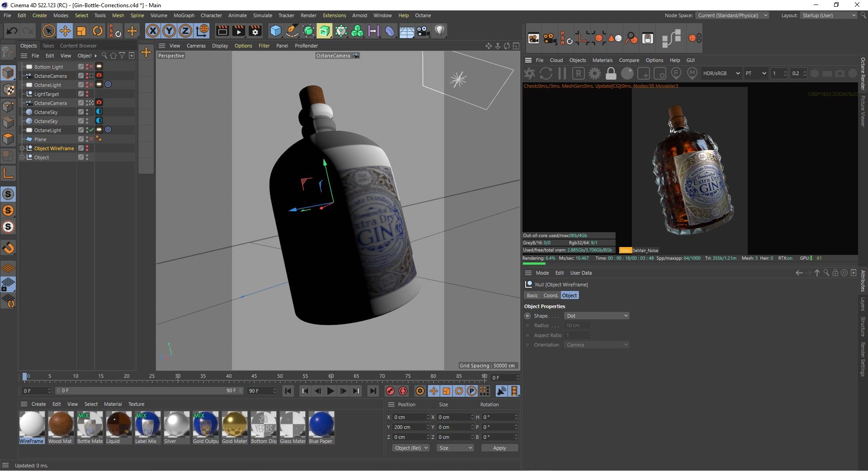This screenshot has height=471, width=868.
Task: Open the PT render kernel dropdown
Action: click(x=756, y=73)
